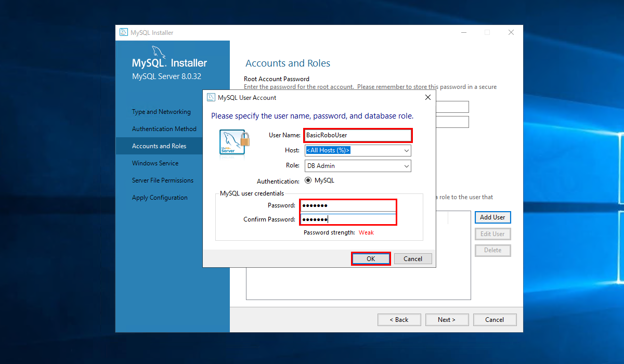Proceed with the Next > button
The width and height of the screenshot is (624, 364).
click(x=447, y=320)
